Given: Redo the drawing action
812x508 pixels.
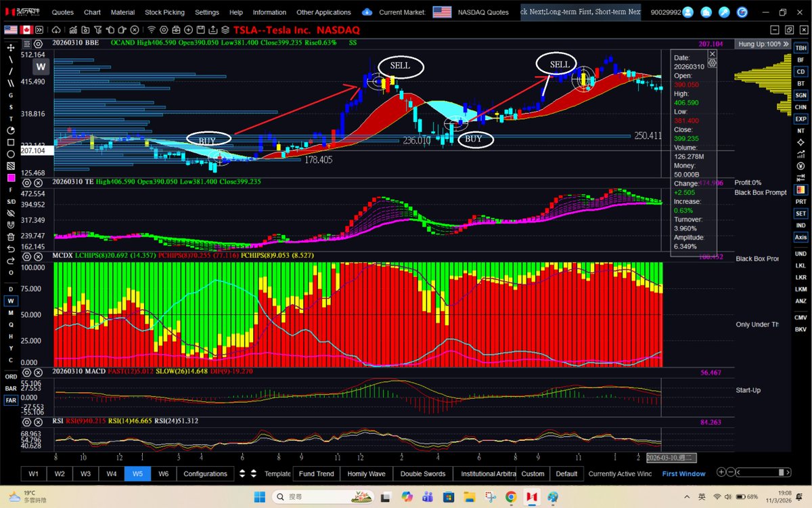Looking at the screenshot, I should [x=11, y=260].
